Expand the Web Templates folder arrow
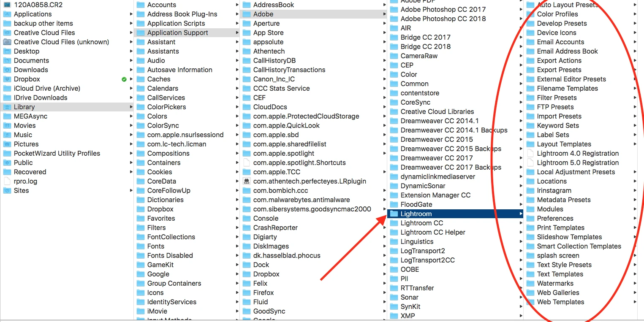Image resolution: width=644 pixels, height=322 pixels. coord(635,302)
